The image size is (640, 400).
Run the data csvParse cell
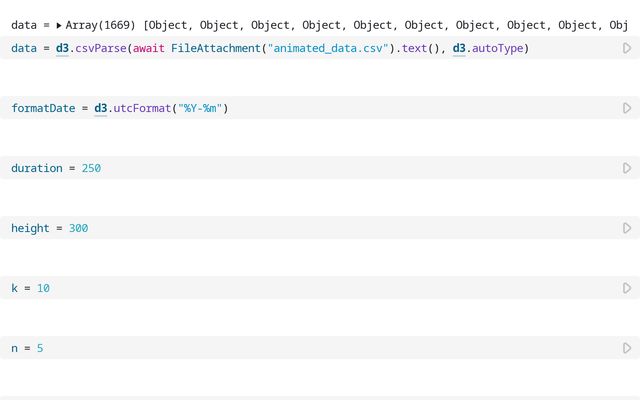(x=627, y=48)
